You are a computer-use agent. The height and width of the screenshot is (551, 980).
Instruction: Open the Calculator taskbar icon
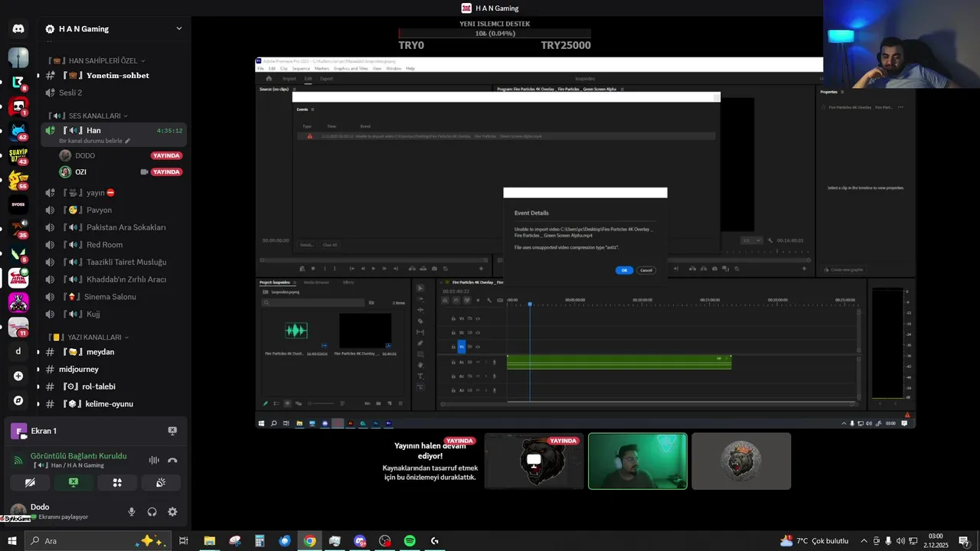pyautogui.click(x=260, y=541)
